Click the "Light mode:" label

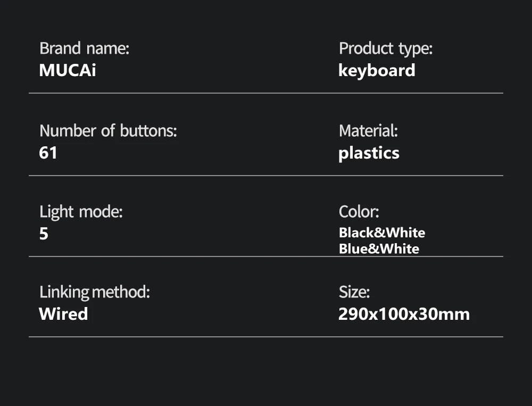point(81,212)
